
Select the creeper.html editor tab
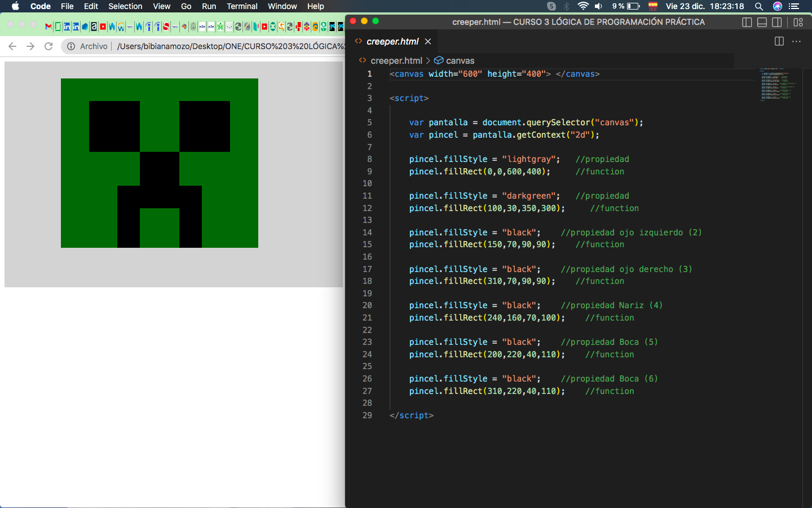[393, 42]
